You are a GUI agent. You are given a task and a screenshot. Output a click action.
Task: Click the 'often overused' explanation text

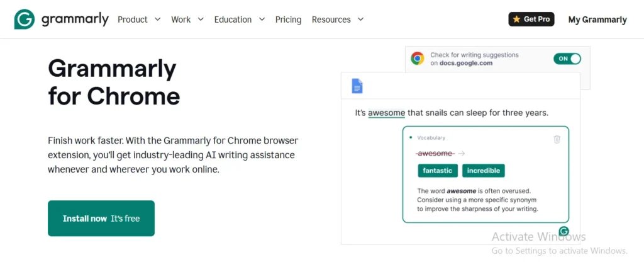pos(479,200)
